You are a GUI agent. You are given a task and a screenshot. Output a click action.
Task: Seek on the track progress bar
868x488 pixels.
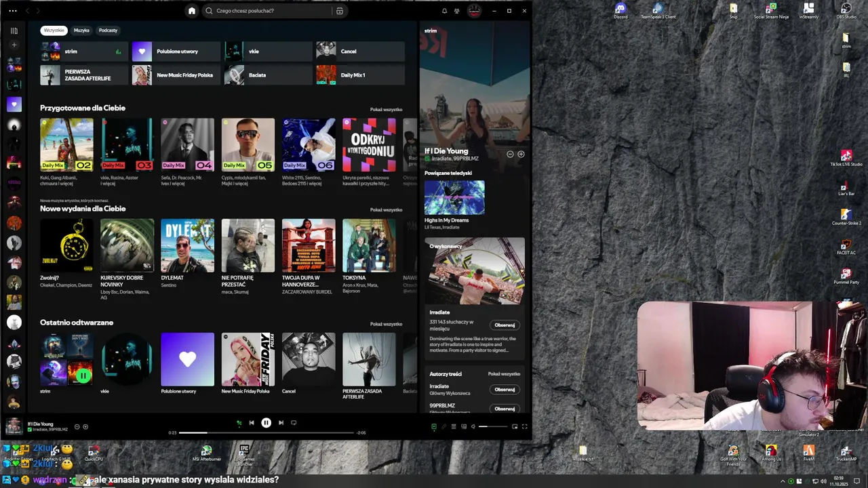tap(267, 432)
